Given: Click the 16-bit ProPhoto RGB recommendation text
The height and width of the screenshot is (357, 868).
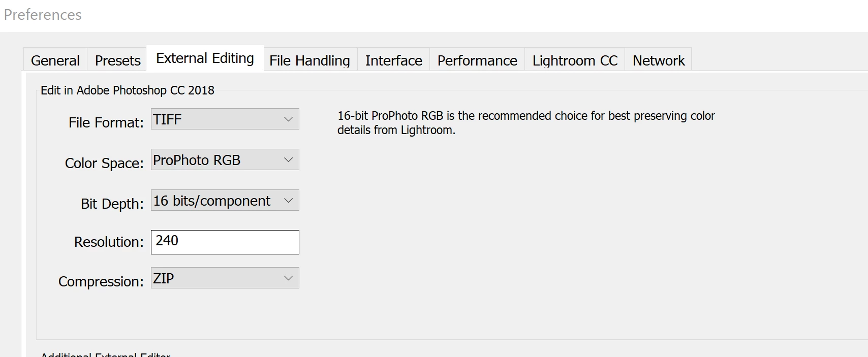Looking at the screenshot, I should (526, 123).
